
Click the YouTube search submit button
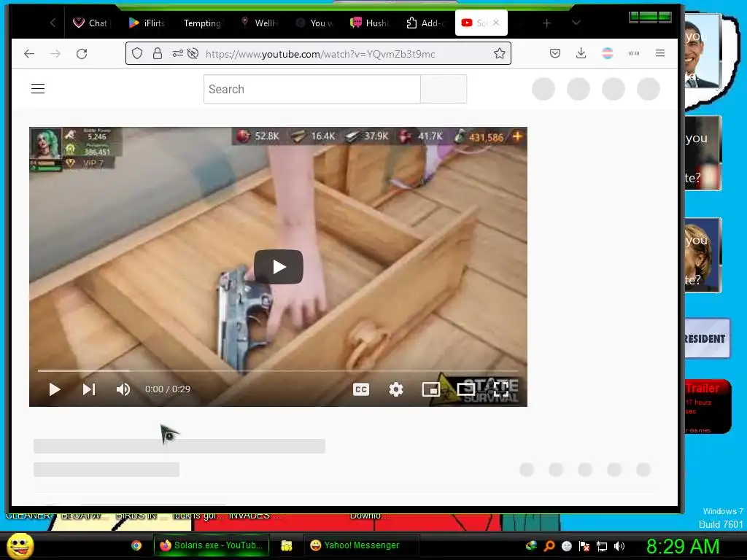click(x=444, y=89)
